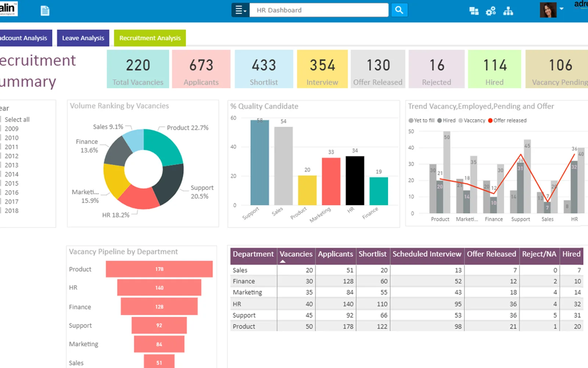Viewport: 588px width, 368px height.
Task: Select year 2016 in the year filter
Action: (x=11, y=192)
